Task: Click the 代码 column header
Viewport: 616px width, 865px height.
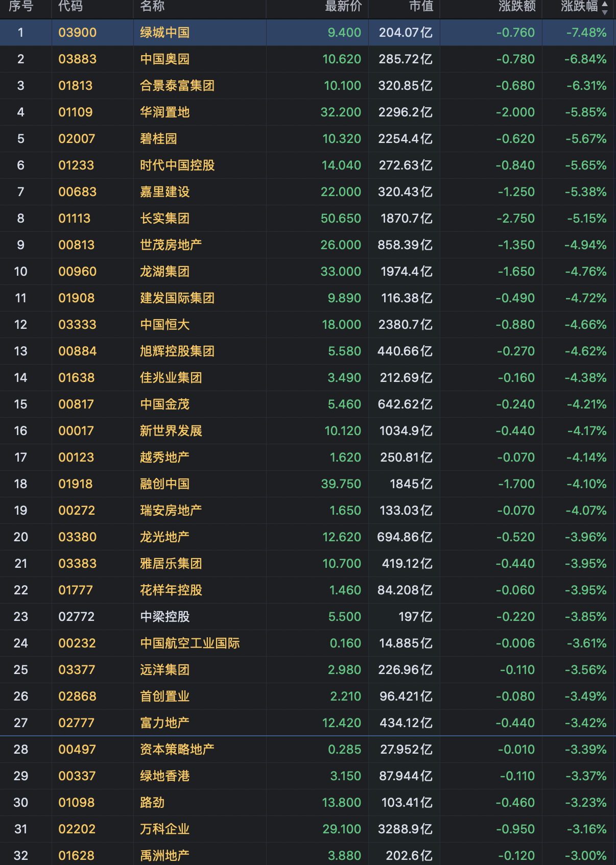Action: tap(70, 6)
